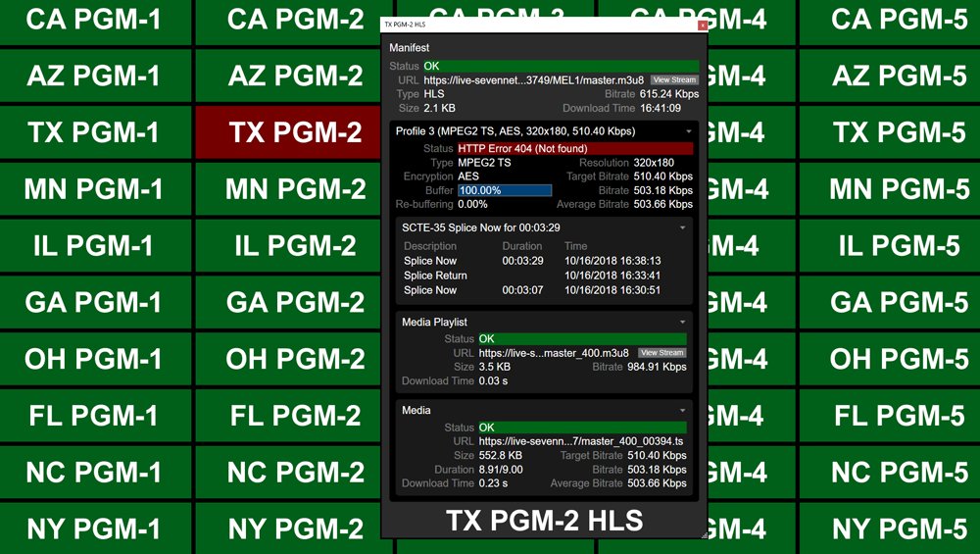Select the IL PGM-1 tile
The image size is (980, 554).
coord(95,246)
